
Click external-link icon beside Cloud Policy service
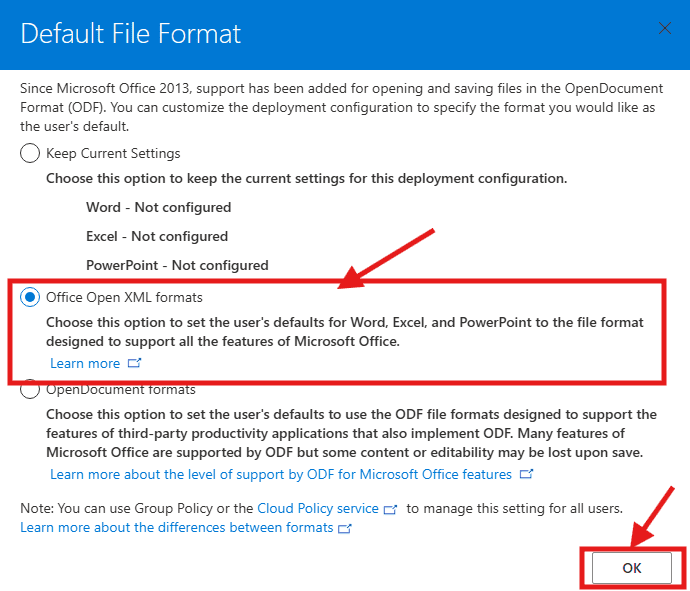(x=391, y=509)
